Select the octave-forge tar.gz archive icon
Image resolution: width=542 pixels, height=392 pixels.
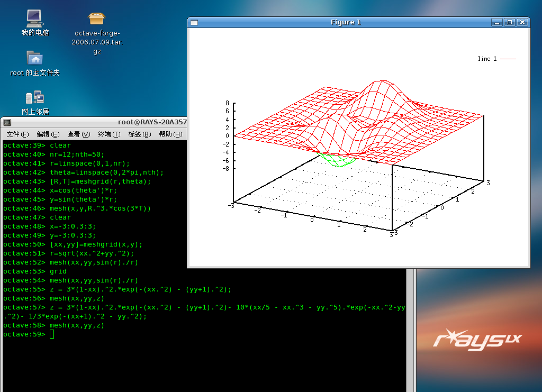tap(96, 19)
